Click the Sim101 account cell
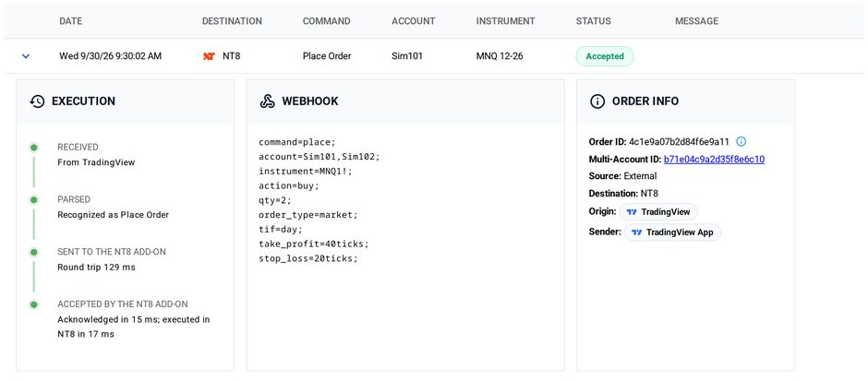Image resolution: width=868 pixels, height=381 pixels. pos(407,56)
